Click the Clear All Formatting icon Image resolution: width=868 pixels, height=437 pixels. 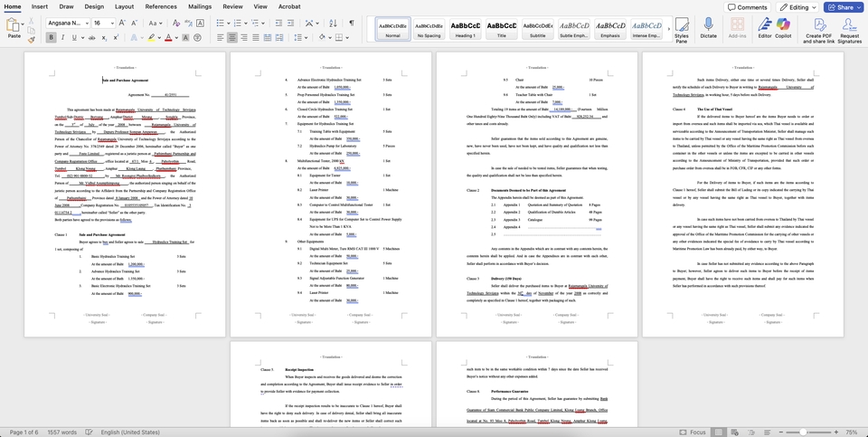coord(176,24)
